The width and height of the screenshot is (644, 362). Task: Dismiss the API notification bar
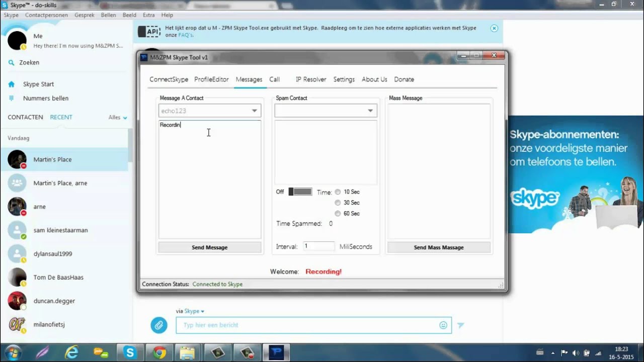(x=494, y=28)
